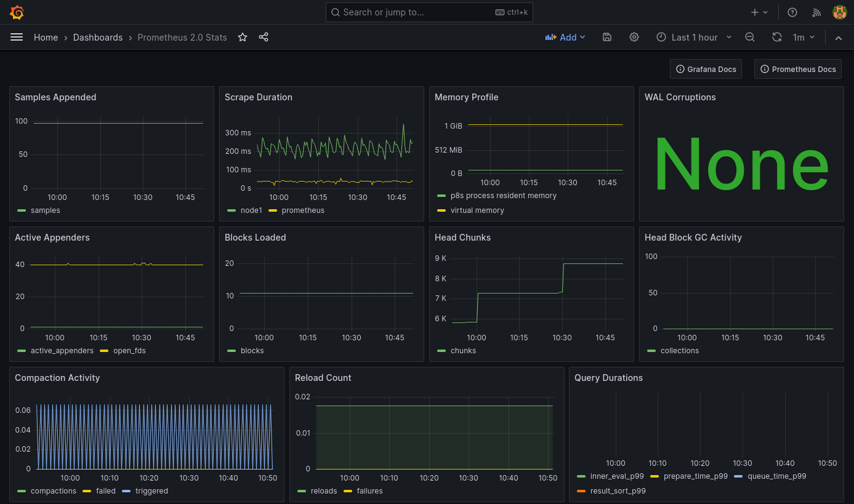Click the Grafana logo icon
The width and height of the screenshot is (854, 504).
17,12
